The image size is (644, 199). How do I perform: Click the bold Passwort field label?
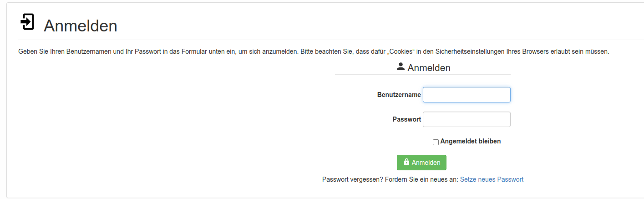[406, 119]
